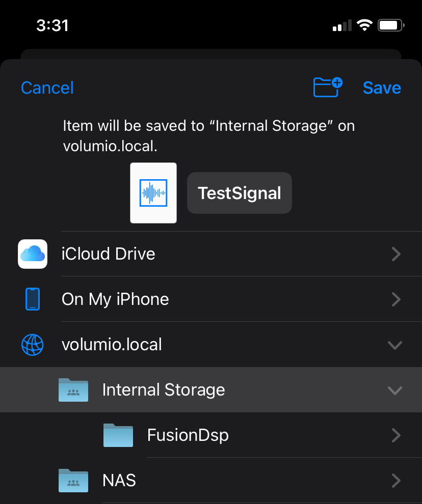Expand iCloud Drive with its chevron

point(396,254)
